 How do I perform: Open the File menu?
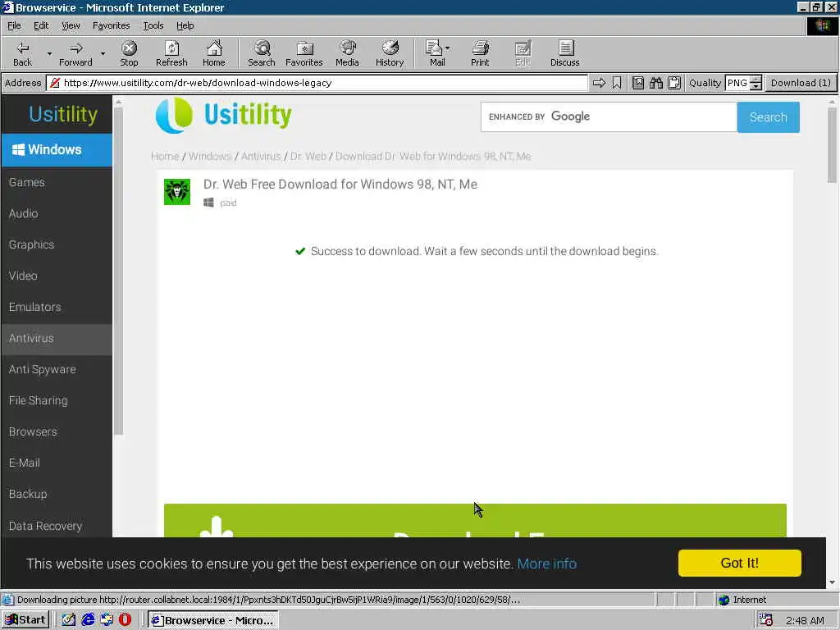click(x=14, y=25)
